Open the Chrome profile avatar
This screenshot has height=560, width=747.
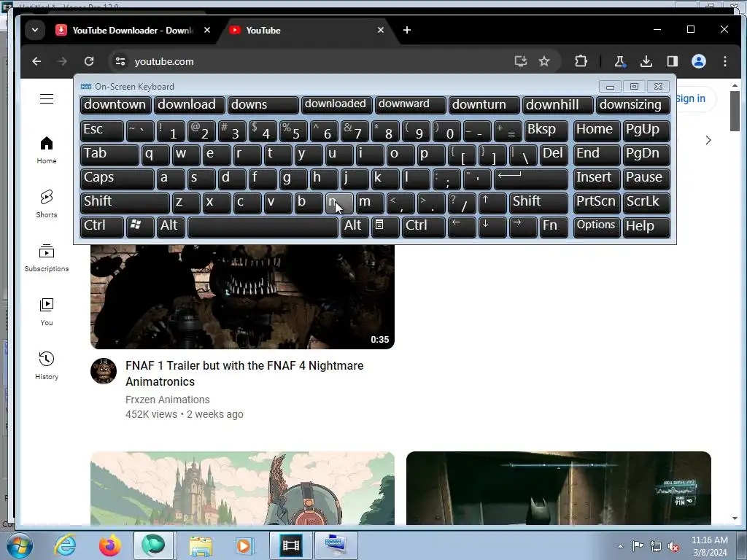(699, 61)
